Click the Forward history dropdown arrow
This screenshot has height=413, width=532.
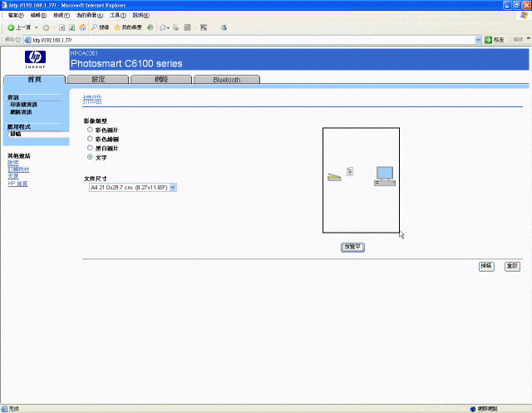tap(54, 27)
